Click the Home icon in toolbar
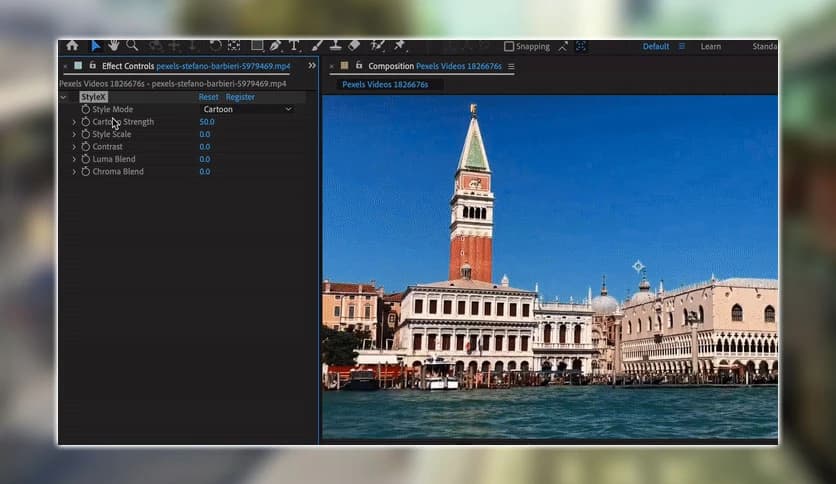Screen dimensions: 836x484 [72, 46]
